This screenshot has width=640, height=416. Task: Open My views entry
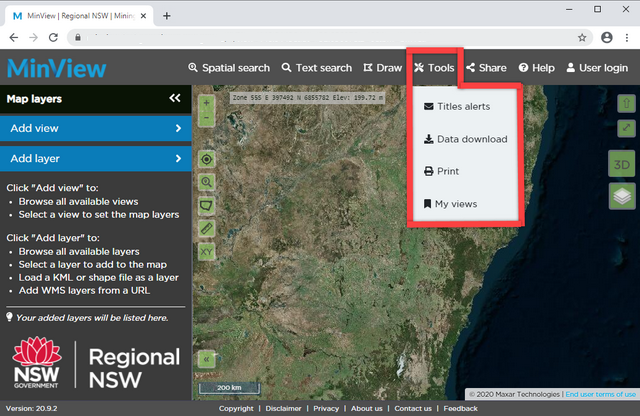click(x=450, y=204)
